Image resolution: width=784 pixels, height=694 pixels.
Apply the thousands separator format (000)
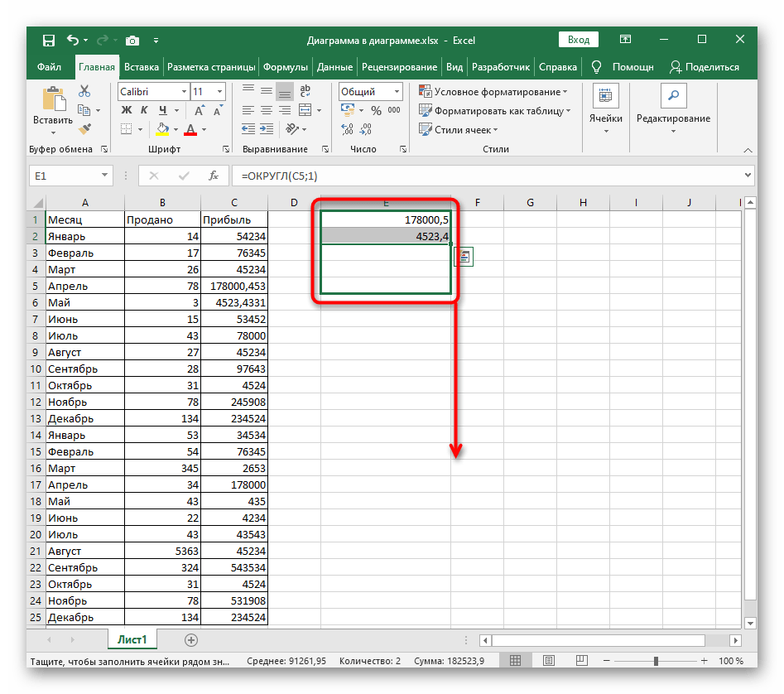click(x=394, y=110)
